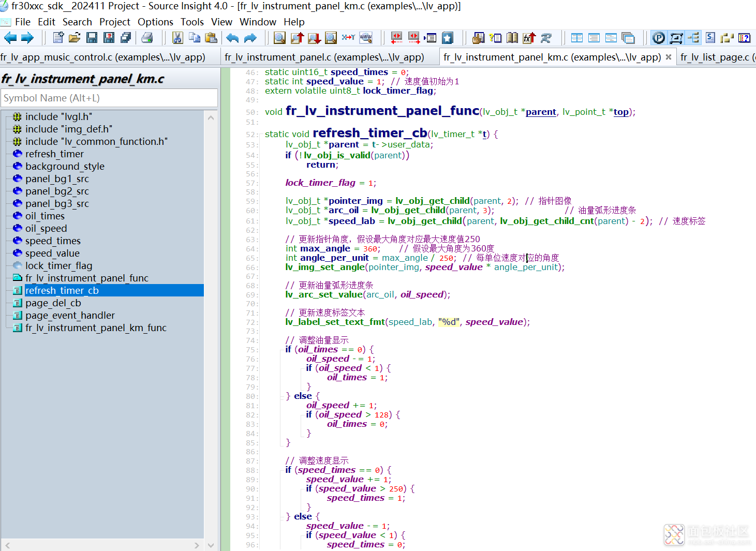Select include "lvgl.h" entry

coord(58,116)
